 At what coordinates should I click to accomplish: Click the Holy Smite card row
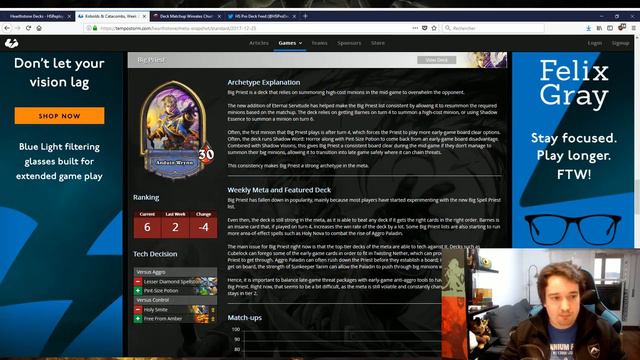(x=175, y=310)
